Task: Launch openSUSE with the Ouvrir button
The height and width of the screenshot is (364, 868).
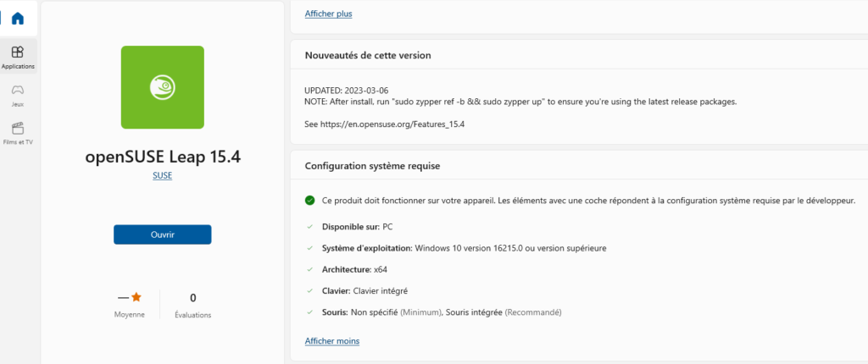Action: tap(162, 234)
